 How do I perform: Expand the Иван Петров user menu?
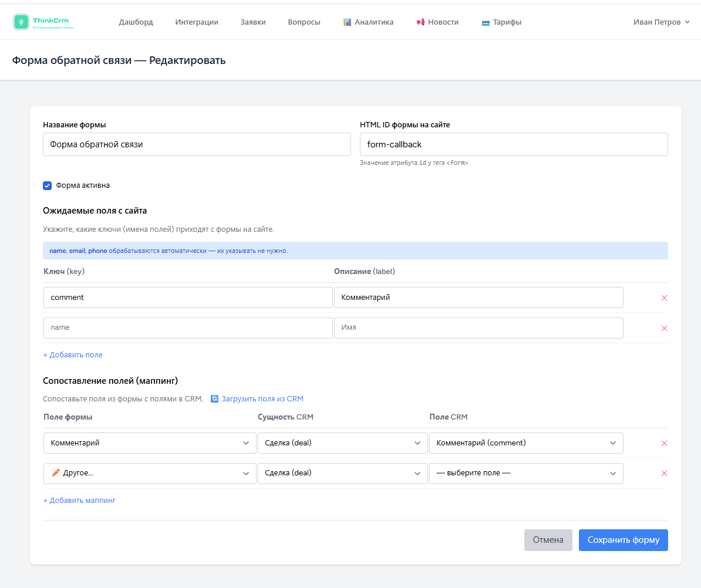tap(661, 22)
